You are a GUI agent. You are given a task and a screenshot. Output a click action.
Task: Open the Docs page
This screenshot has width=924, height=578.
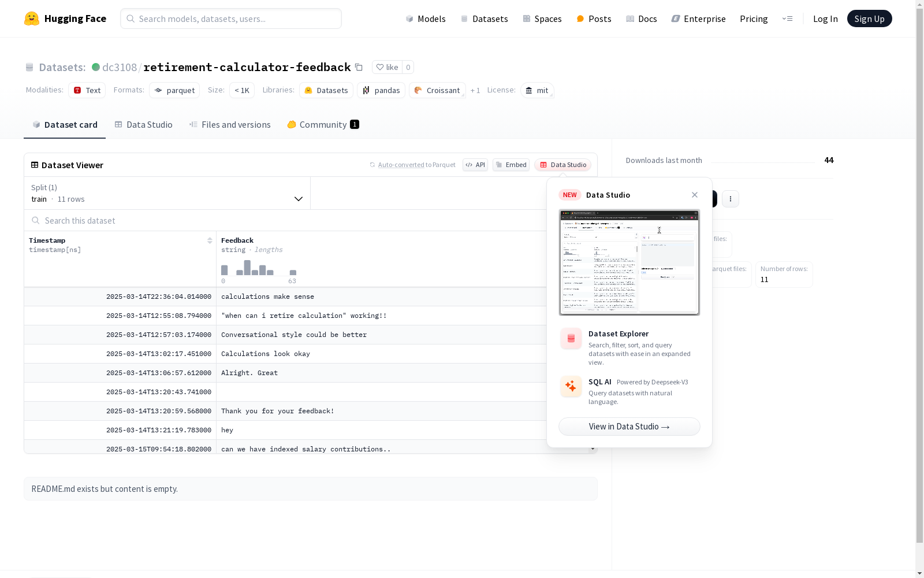(641, 18)
